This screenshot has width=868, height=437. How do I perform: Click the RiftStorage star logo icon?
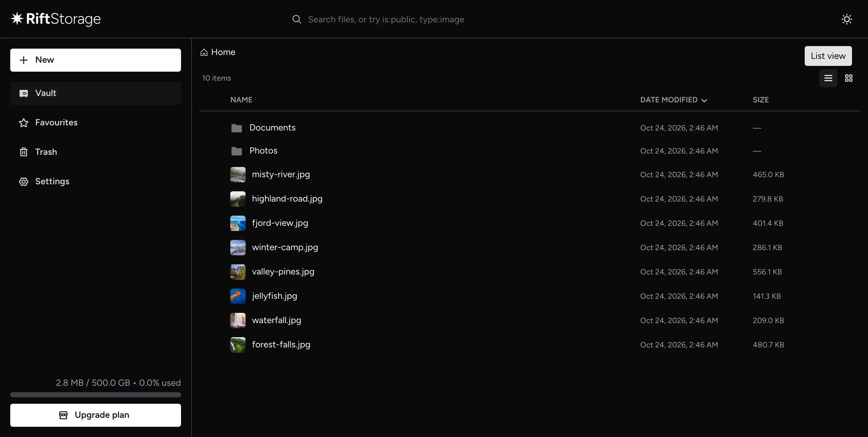click(x=17, y=19)
